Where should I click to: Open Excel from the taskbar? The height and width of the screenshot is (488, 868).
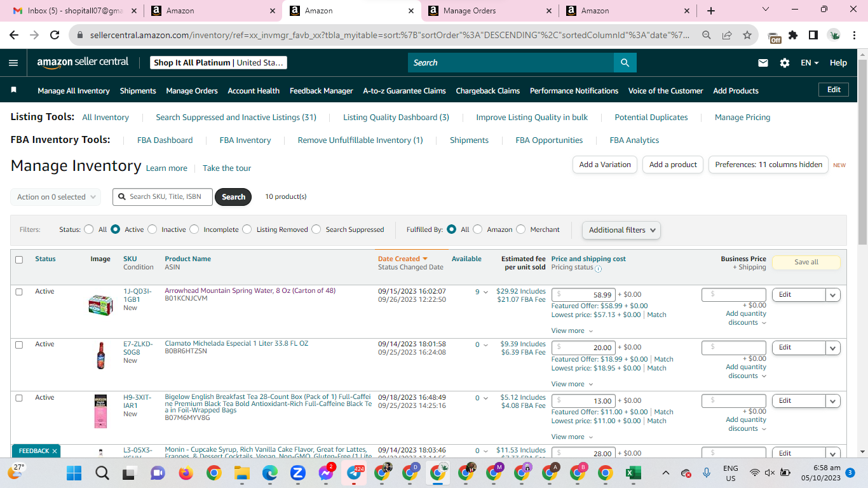click(x=633, y=473)
